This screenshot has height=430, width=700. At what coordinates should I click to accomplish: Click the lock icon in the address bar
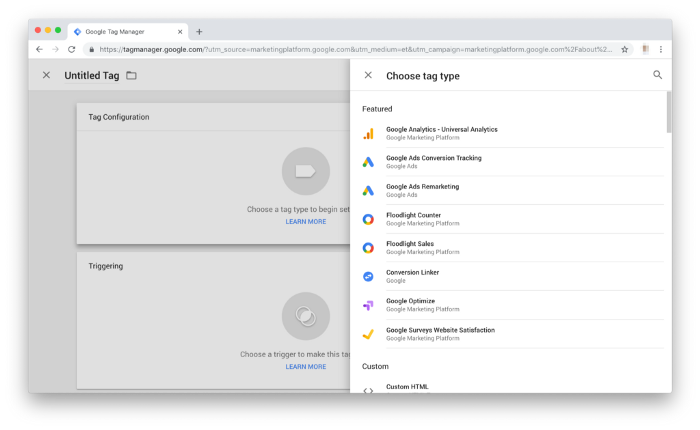click(x=92, y=50)
